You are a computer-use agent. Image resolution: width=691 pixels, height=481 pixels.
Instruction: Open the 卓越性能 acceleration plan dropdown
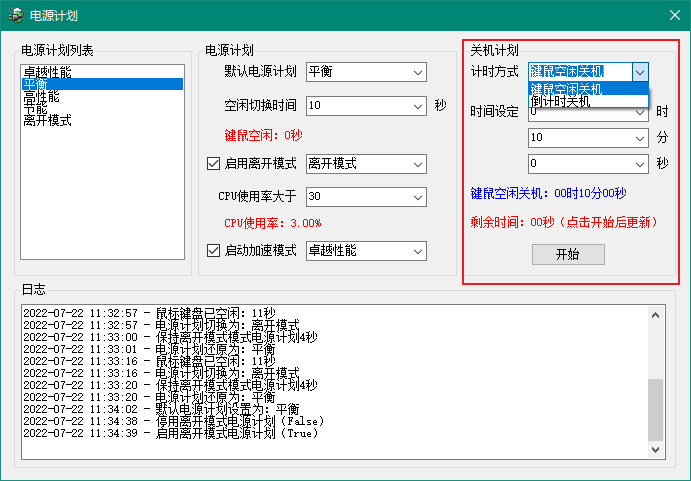(x=366, y=251)
